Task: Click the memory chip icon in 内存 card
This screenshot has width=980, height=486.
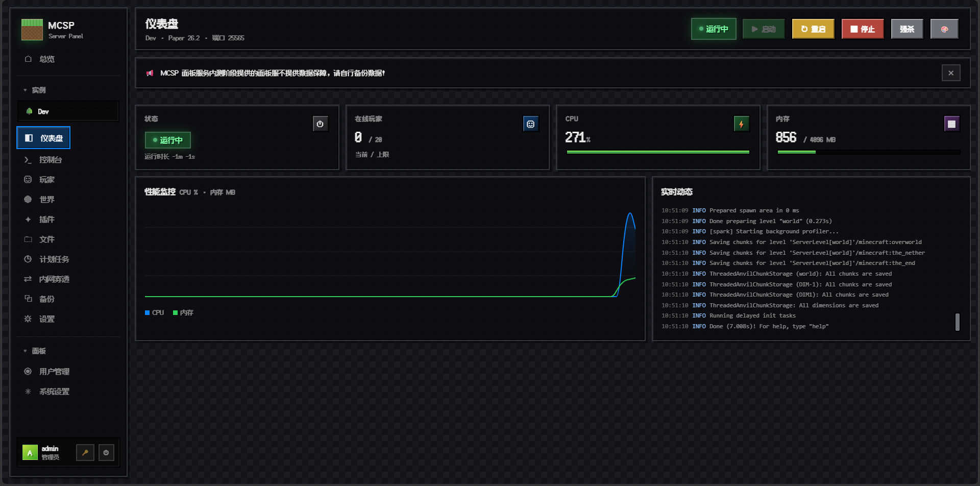Action: click(951, 124)
